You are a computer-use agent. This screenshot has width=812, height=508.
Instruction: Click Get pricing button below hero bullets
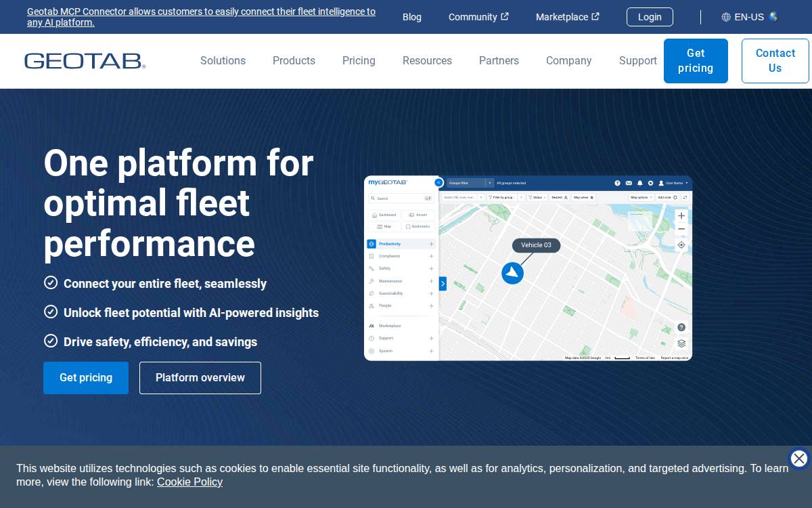[x=86, y=378]
